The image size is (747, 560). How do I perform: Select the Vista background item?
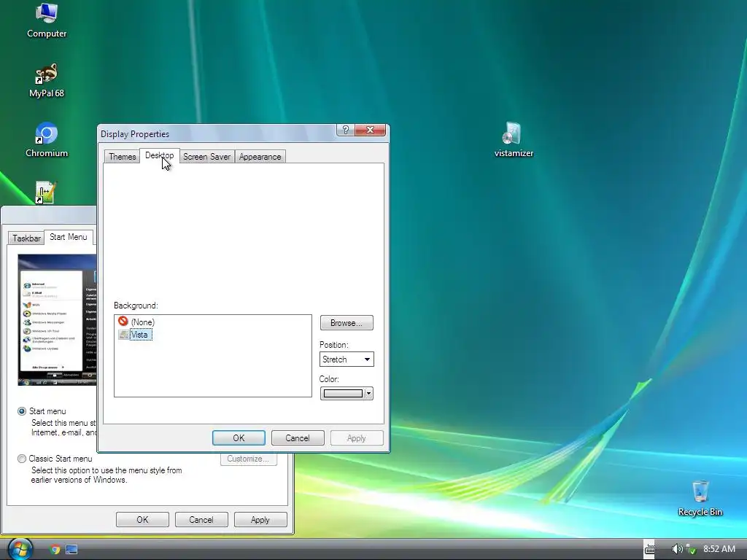pyautogui.click(x=135, y=335)
